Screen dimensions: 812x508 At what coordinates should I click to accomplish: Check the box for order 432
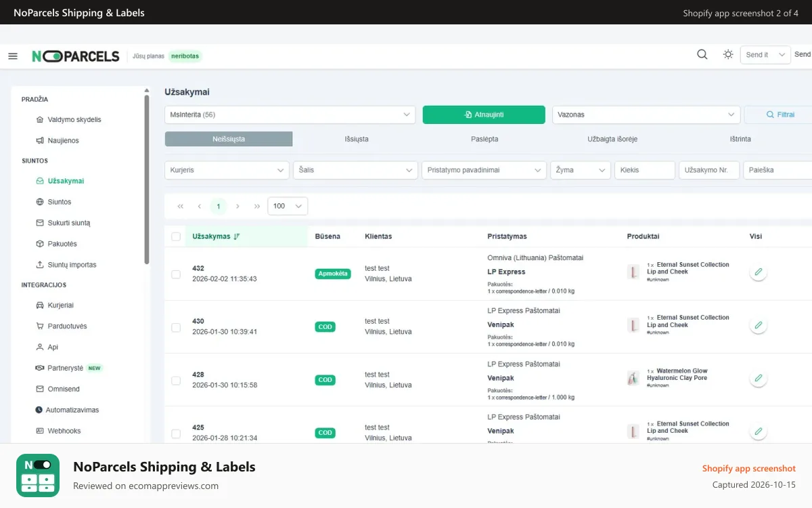(x=176, y=274)
